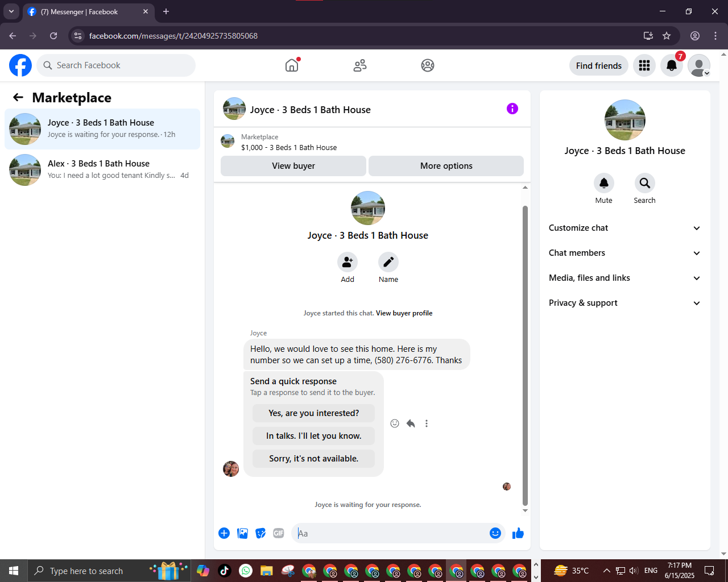Reply to Joyce's message arrow icon
This screenshot has width=728, height=582.
tap(411, 423)
